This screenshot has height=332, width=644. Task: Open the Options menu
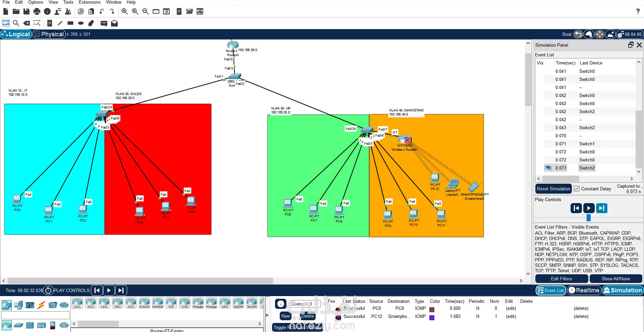[36, 2]
